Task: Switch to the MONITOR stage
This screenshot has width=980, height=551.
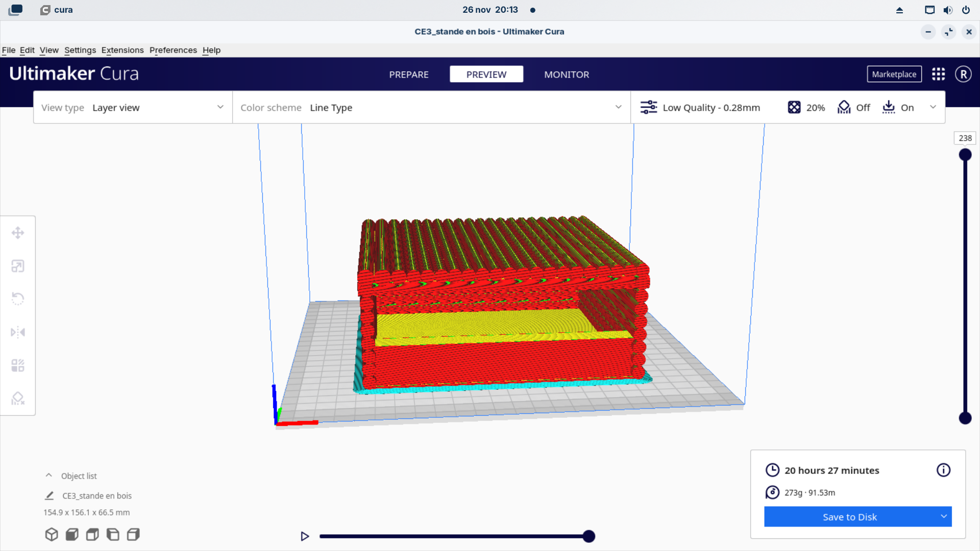Action: point(567,74)
